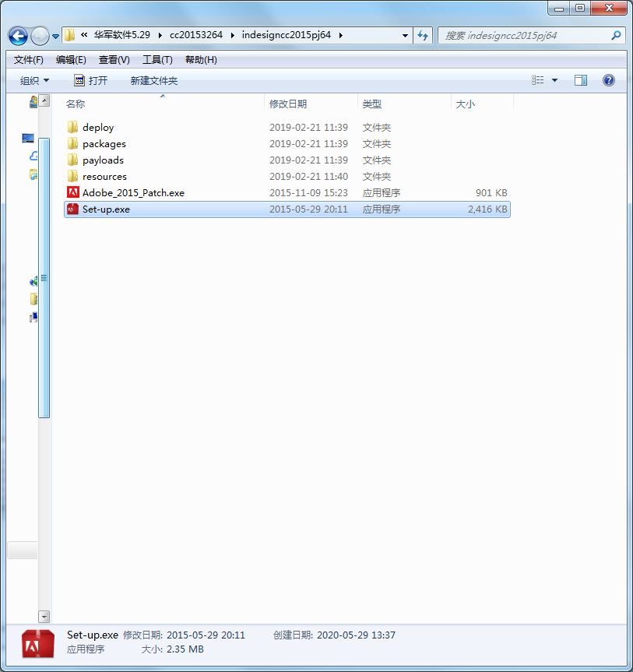Sort files by 类型 column
The height and width of the screenshot is (672, 633).
click(x=404, y=104)
